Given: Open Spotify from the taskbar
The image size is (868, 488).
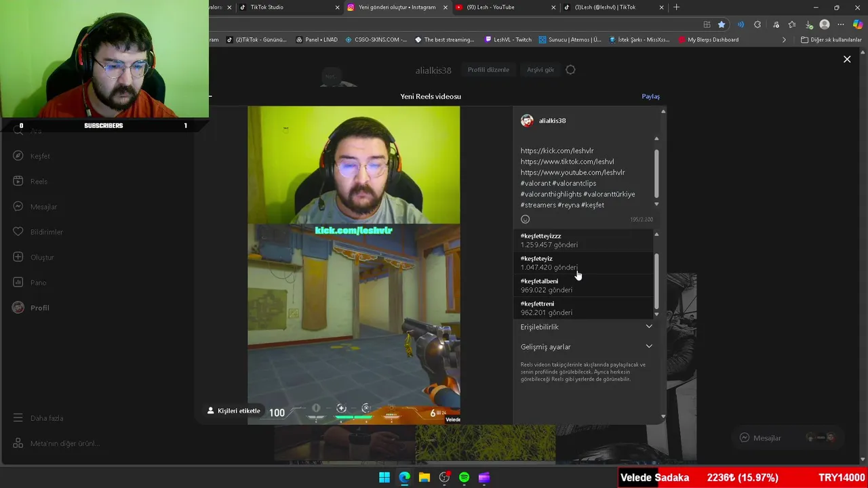Looking at the screenshot, I should pos(464,478).
